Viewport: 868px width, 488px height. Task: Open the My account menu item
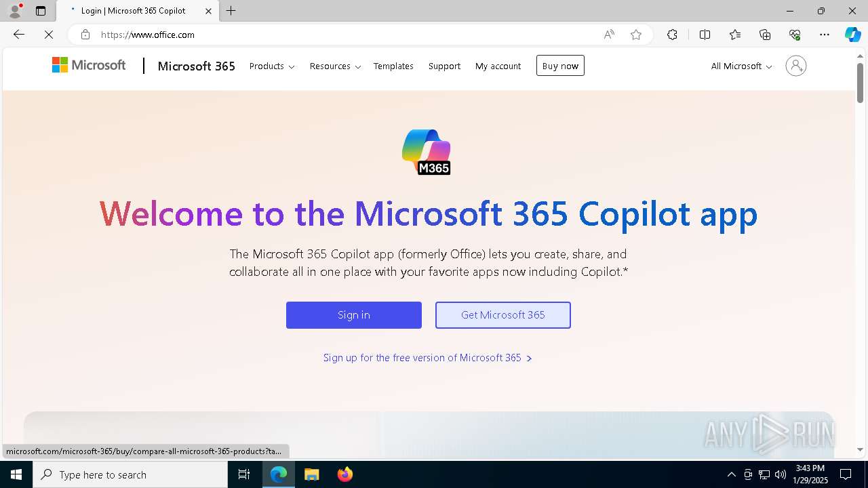[498, 66]
